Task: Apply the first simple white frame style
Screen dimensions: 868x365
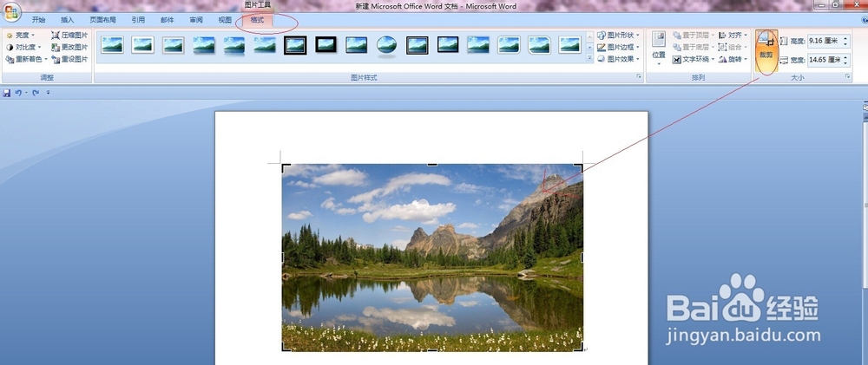Action: tap(112, 45)
